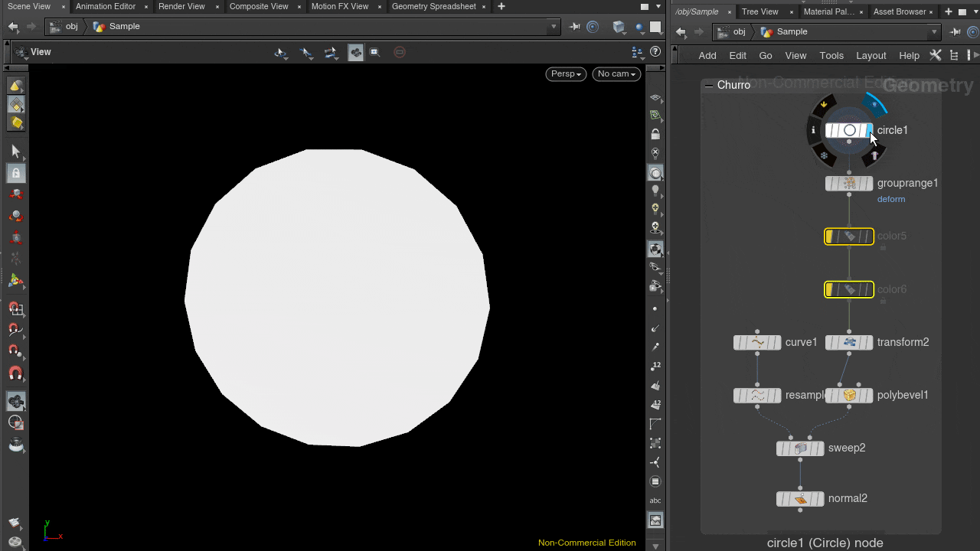The image size is (980, 551).
Task: Collapse the Churro network box
Action: coord(709,85)
